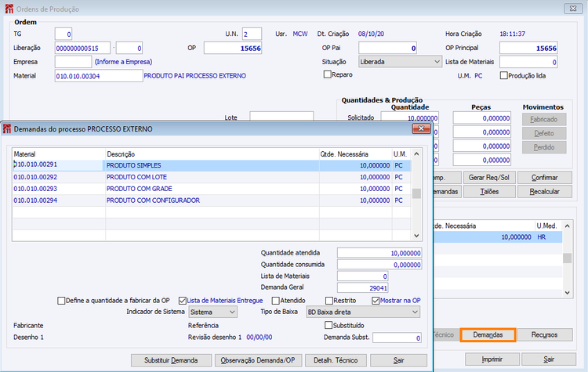Open the Situação dropdown
This screenshot has width=588, height=372.
click(x=398, y=61)
